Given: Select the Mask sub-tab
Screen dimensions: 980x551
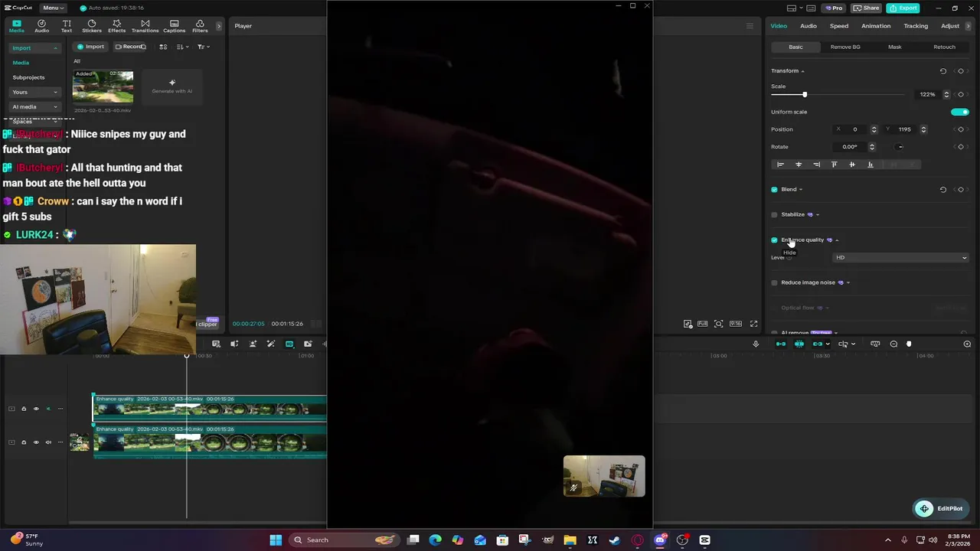Looking at the screenshot, I should 894,47.
